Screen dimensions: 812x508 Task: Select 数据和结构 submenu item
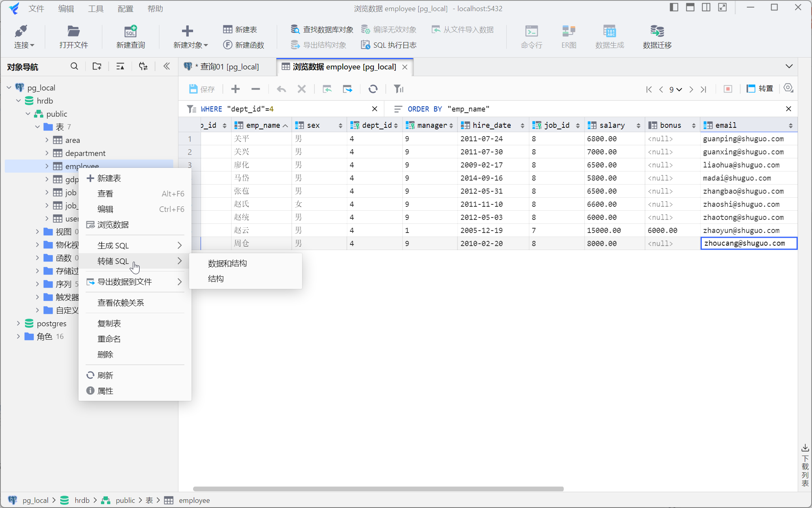227,263
